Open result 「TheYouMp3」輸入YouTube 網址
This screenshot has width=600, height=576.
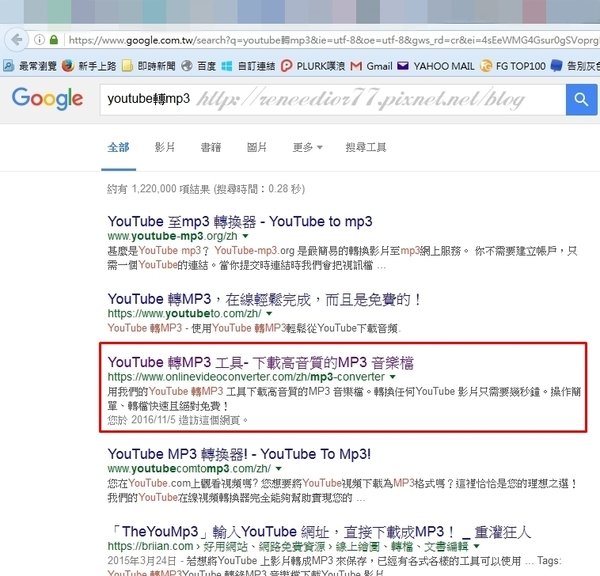320,532
